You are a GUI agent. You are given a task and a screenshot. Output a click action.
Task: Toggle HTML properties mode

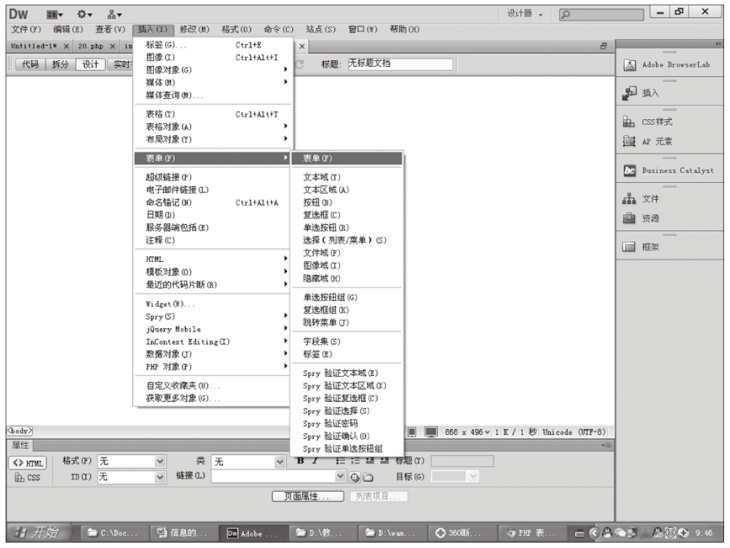27,463
